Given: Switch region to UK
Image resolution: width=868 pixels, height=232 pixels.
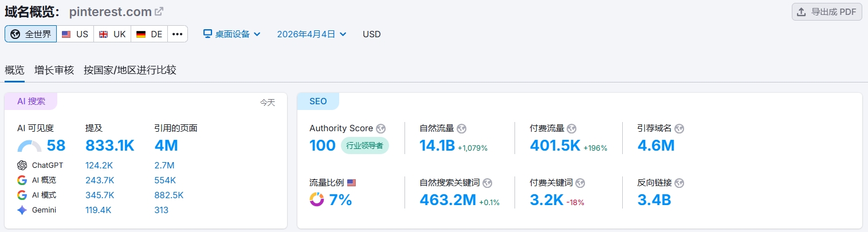Looking at the screenshot, I should (x=112, y=34).
